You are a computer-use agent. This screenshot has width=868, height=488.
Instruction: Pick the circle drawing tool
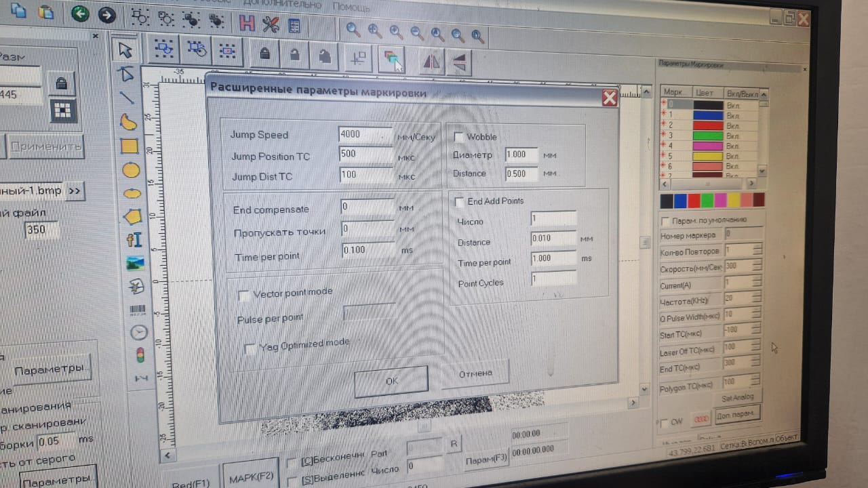130,170
